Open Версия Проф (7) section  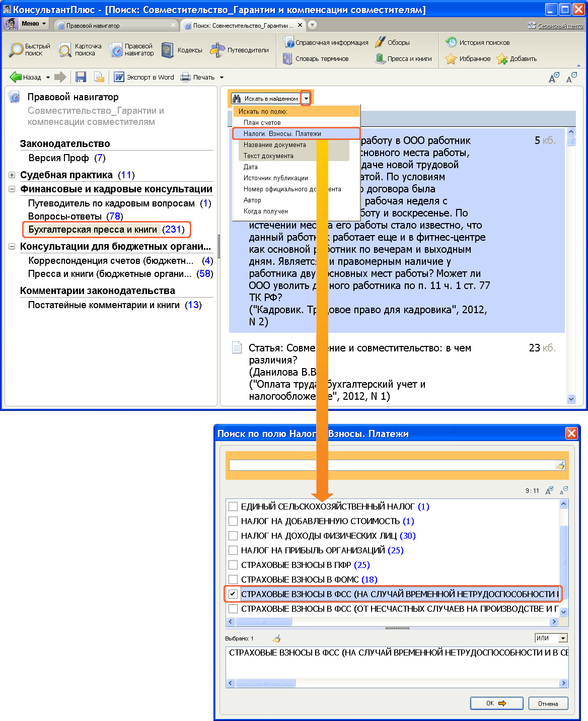(x=67, y=158)
